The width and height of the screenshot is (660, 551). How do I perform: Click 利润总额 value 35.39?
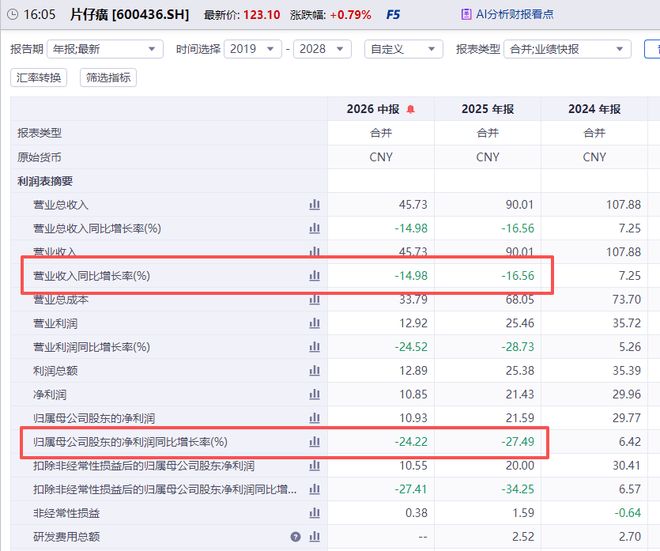click(x=627, y=370)
